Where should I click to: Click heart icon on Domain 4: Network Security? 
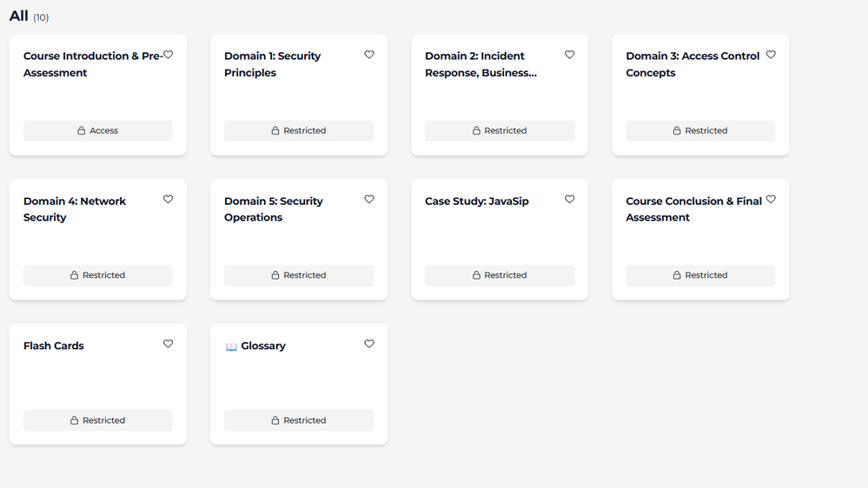point(169,200)
